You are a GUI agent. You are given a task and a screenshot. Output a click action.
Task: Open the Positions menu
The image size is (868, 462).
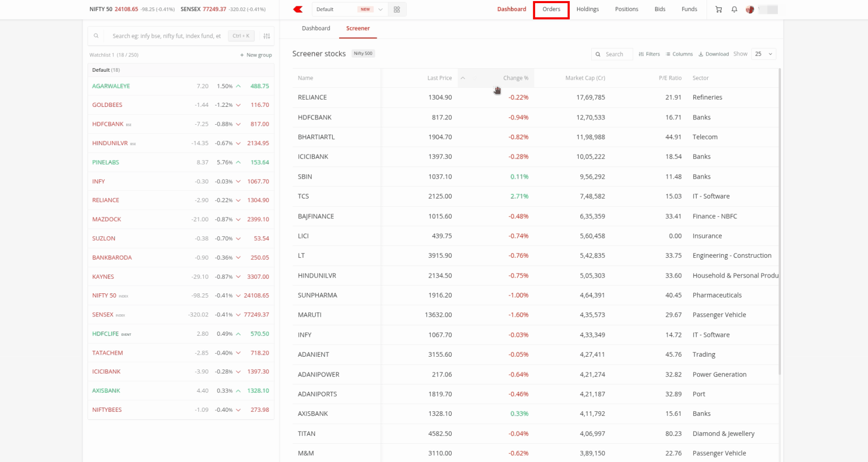click(x=626, y=9)
